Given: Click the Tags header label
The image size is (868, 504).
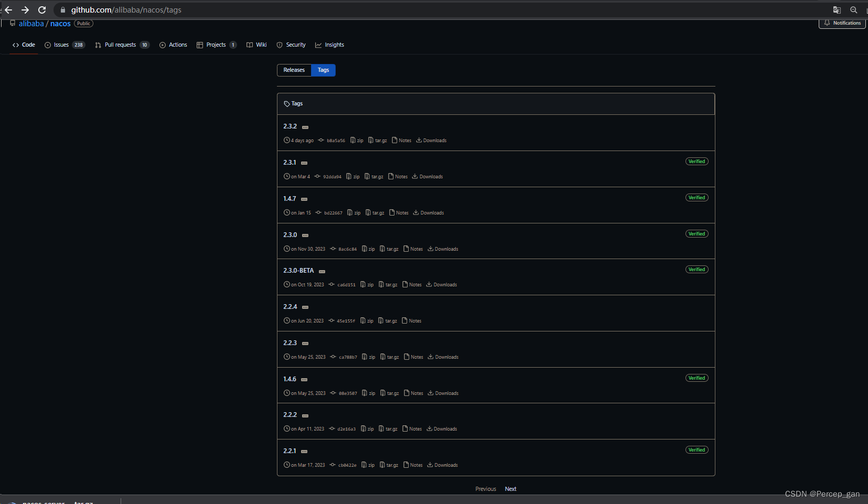Looking at the screenshot, I should (x=293, y=104).
